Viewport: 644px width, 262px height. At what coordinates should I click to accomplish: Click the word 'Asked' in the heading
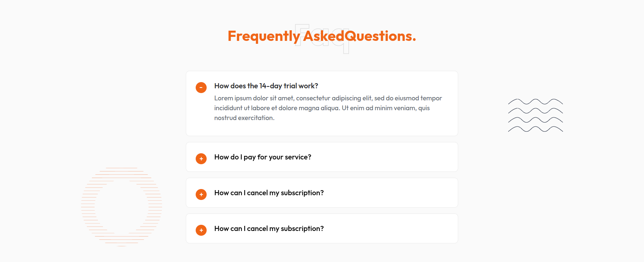click(x=323, y=36)
